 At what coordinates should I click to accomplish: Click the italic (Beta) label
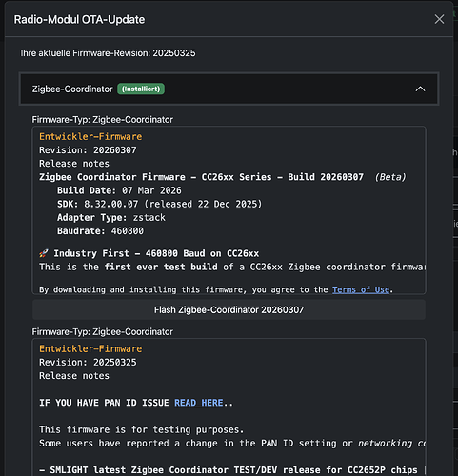pos(390,177)
